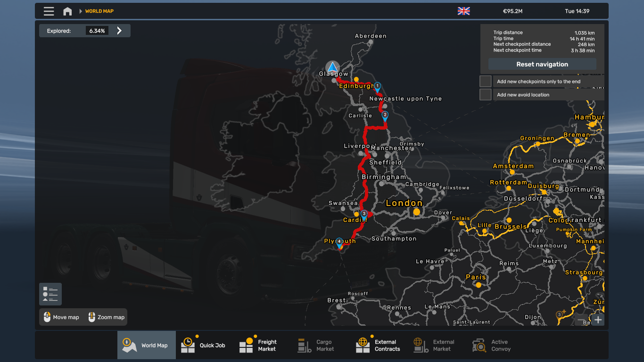This screenshot has width=644, height=362.
Task: Click the home icon in top bar
Action: (x=67, y=11)
